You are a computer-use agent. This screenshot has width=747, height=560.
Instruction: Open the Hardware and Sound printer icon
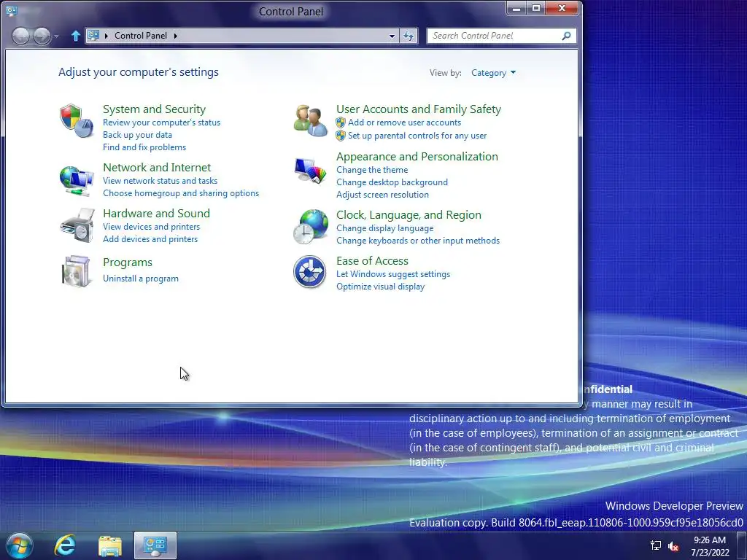tap(77, 225)
